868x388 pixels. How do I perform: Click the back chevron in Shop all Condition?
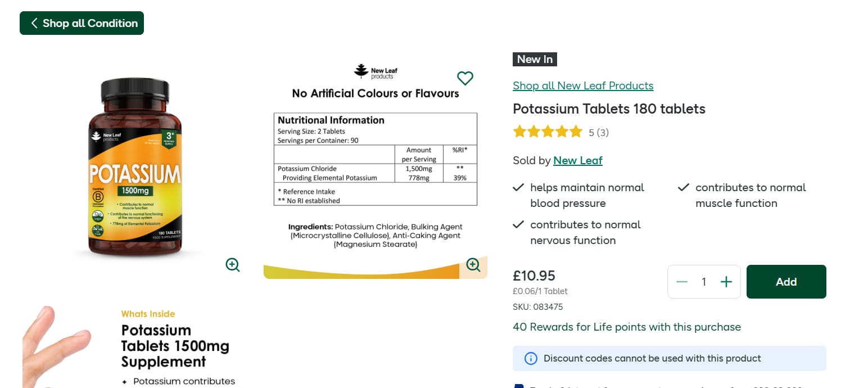(x=34, y=23)
